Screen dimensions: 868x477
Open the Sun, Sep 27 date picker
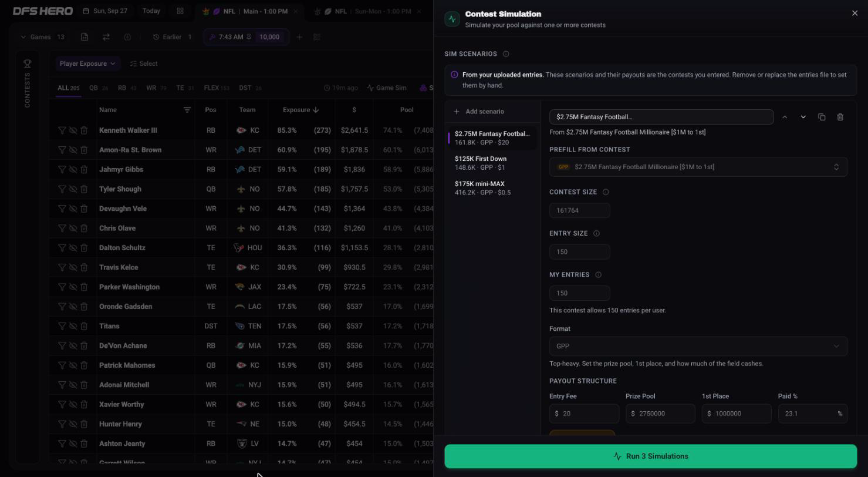(x=105, y=11)
